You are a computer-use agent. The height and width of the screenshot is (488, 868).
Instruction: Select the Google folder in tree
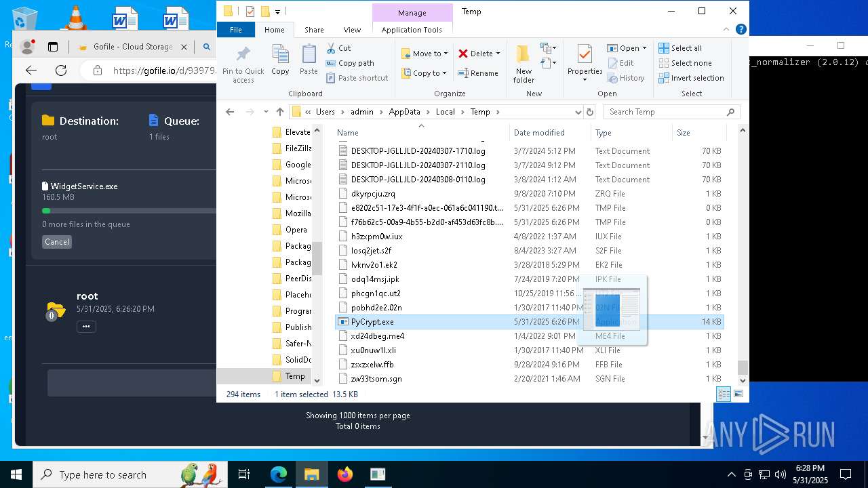pos(292,165)
